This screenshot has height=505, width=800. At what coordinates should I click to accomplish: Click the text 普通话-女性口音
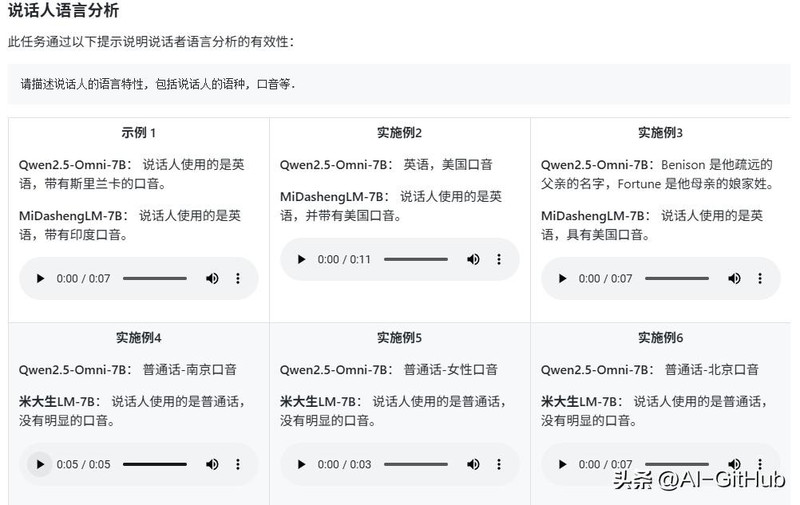click(451, 370)
